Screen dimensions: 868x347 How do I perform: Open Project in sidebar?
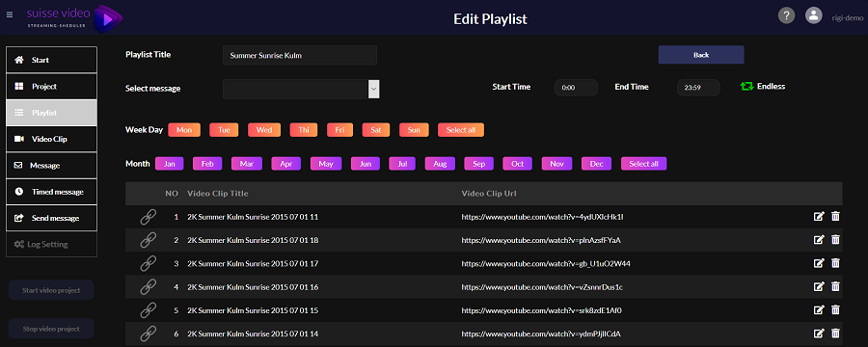click(x=51, y=87)
